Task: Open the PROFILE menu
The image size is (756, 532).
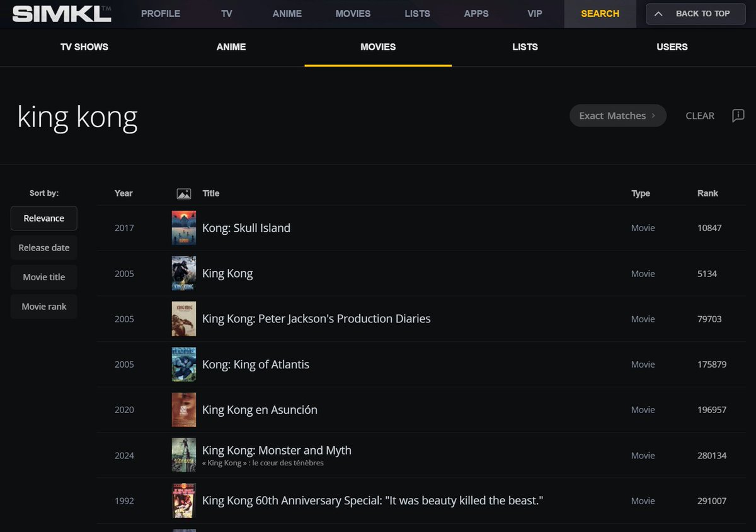Action: click(161, 14)
